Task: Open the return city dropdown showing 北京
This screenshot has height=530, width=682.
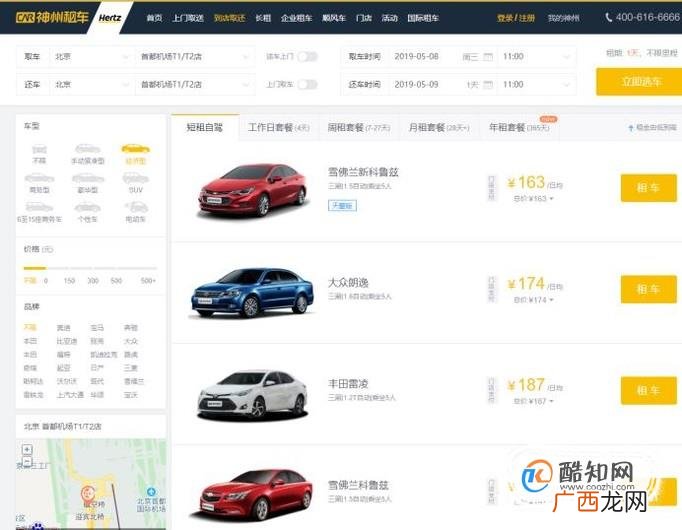Action: (x=91, y=84)
